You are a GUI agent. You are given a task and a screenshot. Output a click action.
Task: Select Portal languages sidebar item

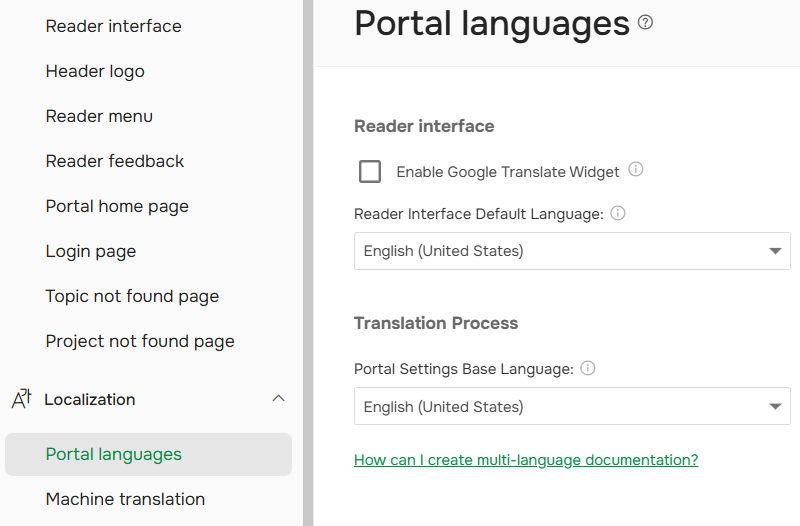tap(148, 454)
